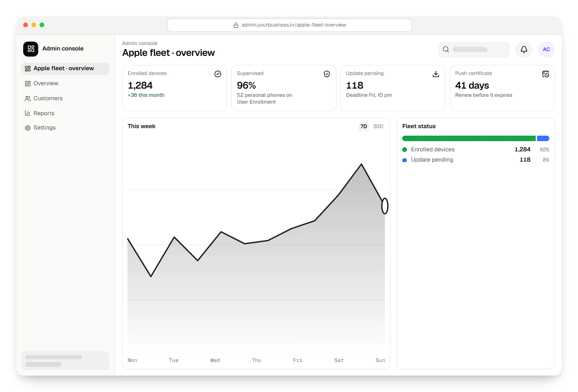Click the blue update-pending segment of status bar
This screenshot has width=578, height=392.
pyautogui.click(x=543, y=138)
